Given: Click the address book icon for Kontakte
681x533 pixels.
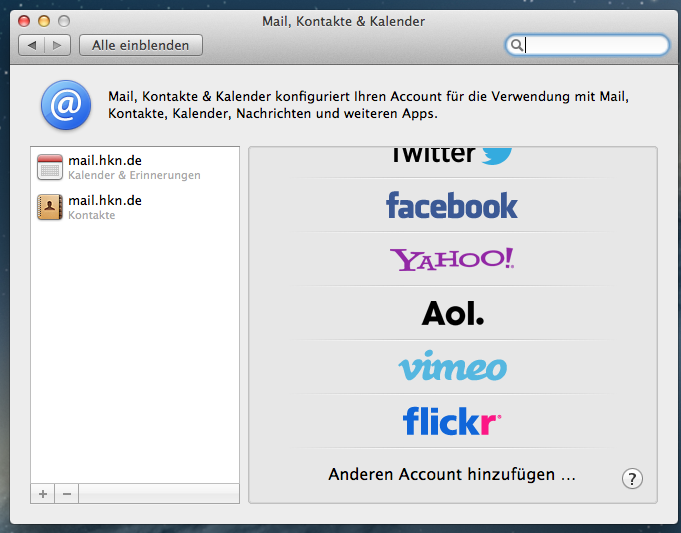Looking at the screenshot, I should click(x=50, y=207).
